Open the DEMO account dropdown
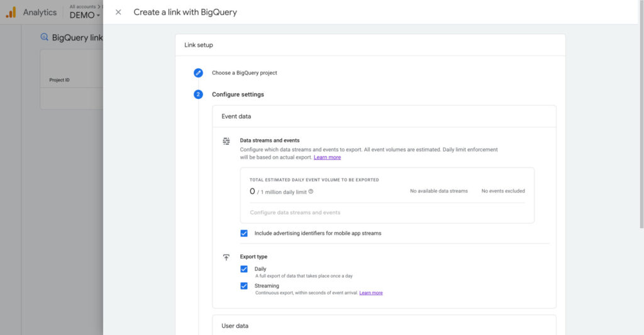 pyautogui.click(x=85, y=15)
